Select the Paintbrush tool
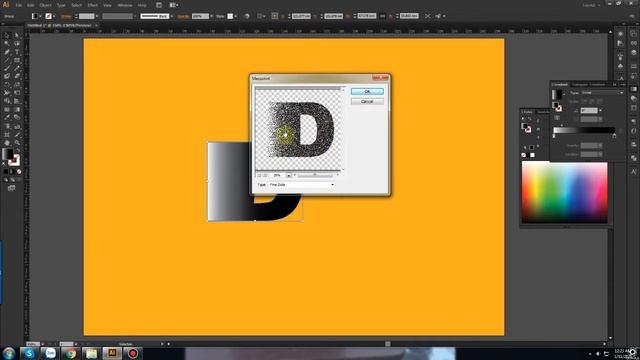 pos(7,68)
